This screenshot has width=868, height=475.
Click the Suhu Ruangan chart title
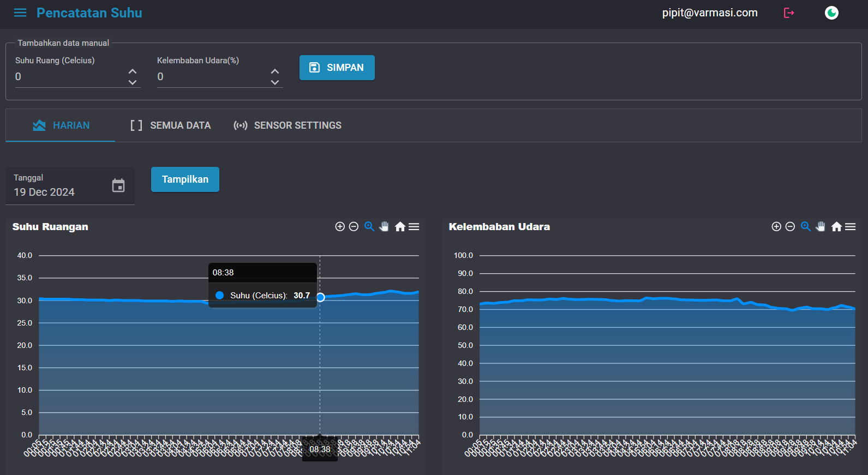(50, 227)
